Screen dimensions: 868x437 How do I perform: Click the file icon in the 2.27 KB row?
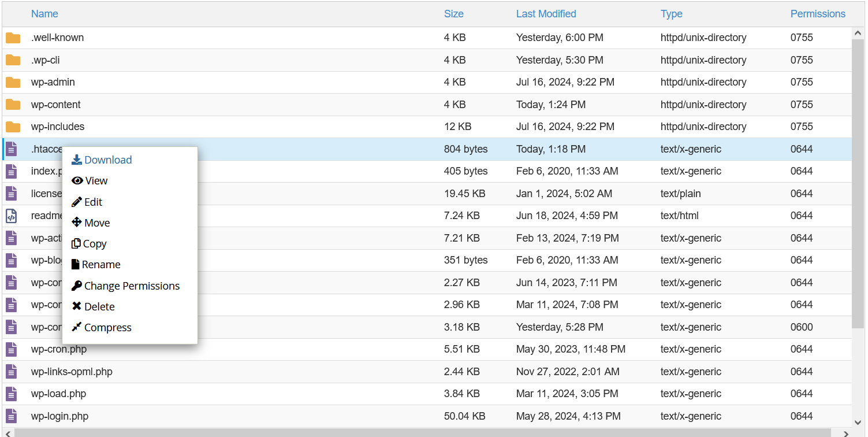[x=12, y=283]
